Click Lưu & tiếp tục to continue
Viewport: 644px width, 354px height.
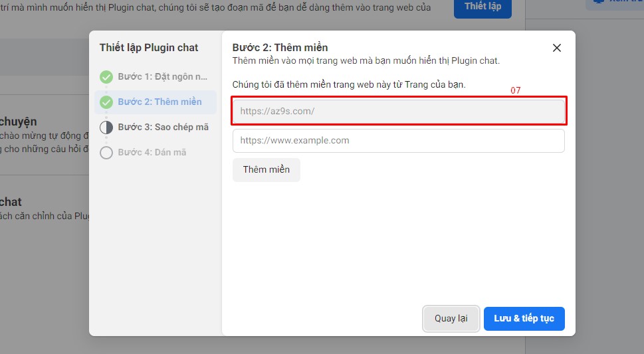click(x=524, y=319)
